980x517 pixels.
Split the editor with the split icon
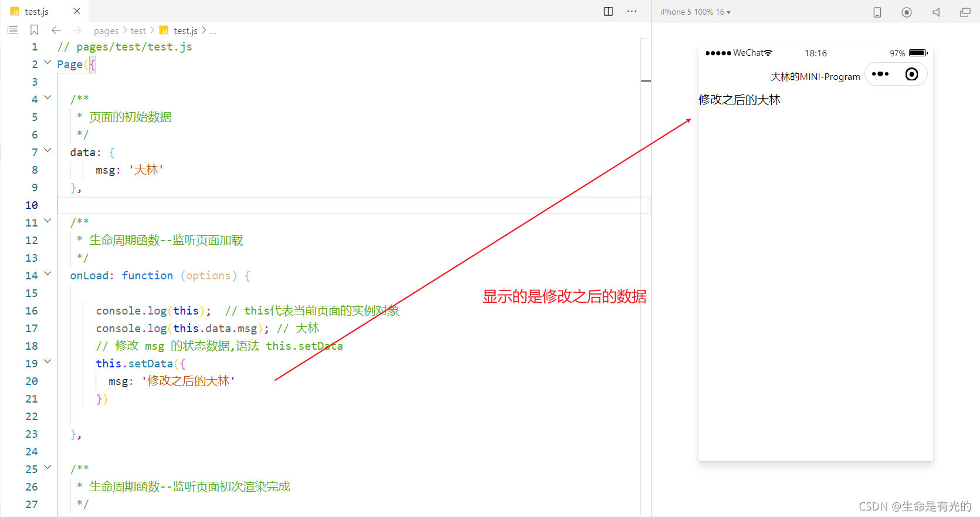point(608,11)
